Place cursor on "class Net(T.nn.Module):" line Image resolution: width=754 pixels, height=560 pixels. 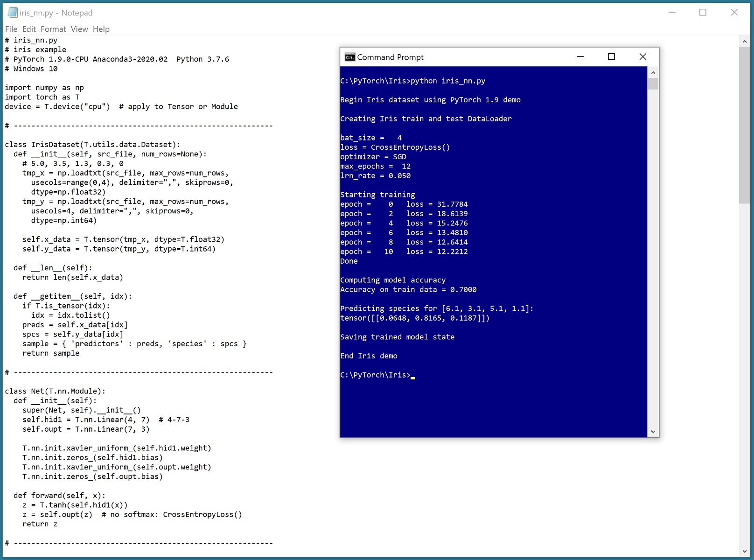(x=55, y=391)
